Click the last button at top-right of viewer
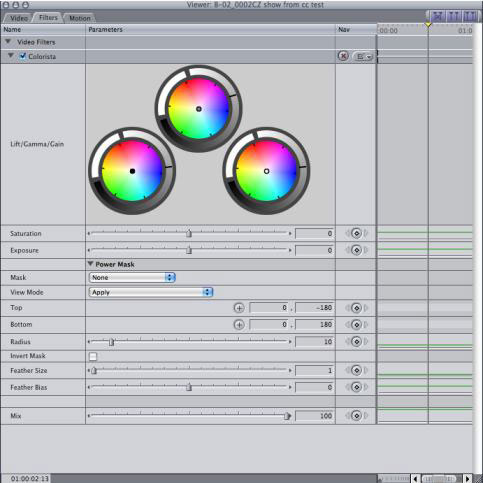The width and height of the screenshot is (483, 483). coord(470,16)
